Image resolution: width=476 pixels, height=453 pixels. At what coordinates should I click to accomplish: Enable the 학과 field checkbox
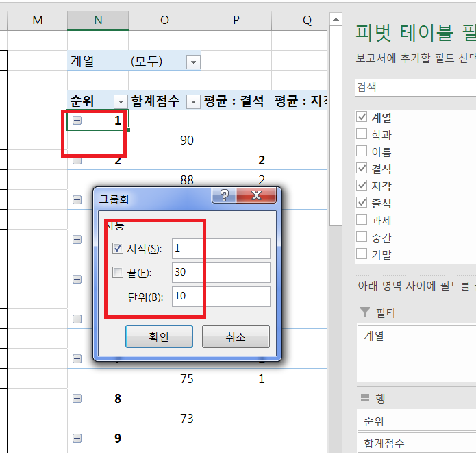[362, 135]
